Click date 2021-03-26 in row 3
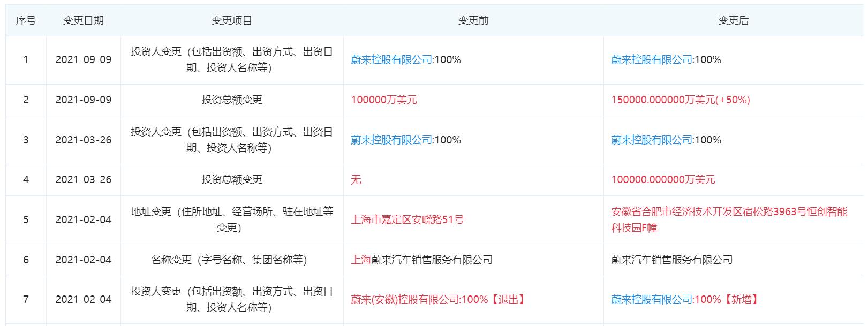This screenshot has width=868, height=326. tap(84, 140)
